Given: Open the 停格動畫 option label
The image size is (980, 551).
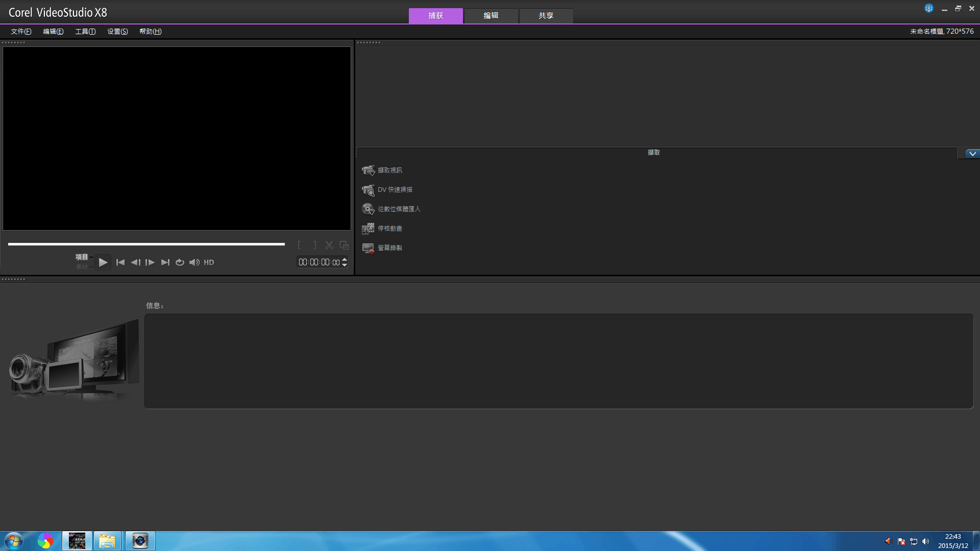Looking at the screenshot, I should (x=390, y=229).
